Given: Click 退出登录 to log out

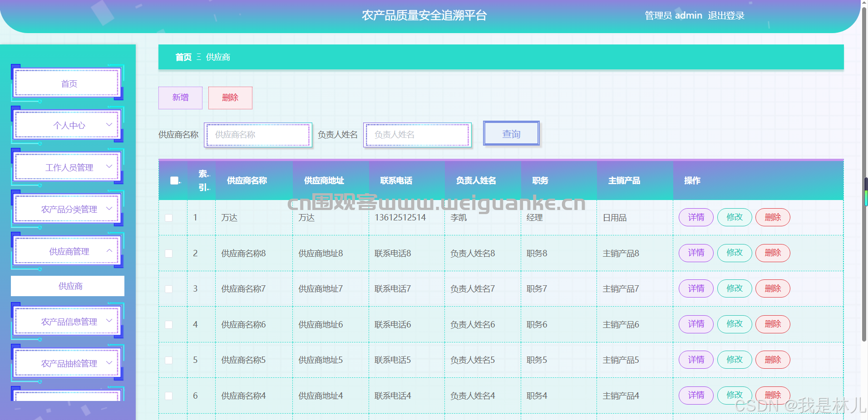Looking at the screenshot, I should 726,15.
